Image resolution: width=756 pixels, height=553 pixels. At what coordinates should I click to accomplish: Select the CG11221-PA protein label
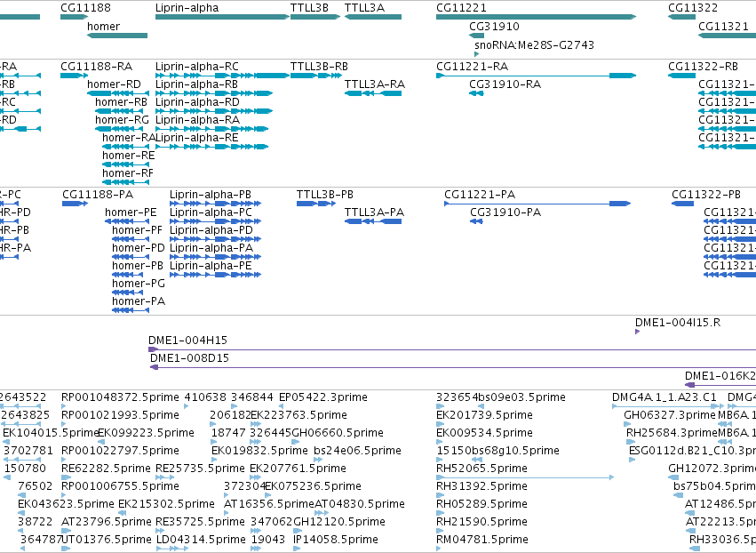point(480,195)
